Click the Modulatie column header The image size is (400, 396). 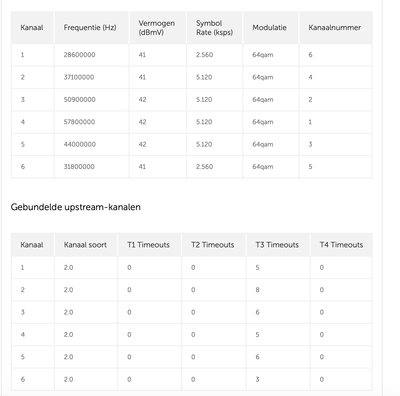(x=269, y=28)
